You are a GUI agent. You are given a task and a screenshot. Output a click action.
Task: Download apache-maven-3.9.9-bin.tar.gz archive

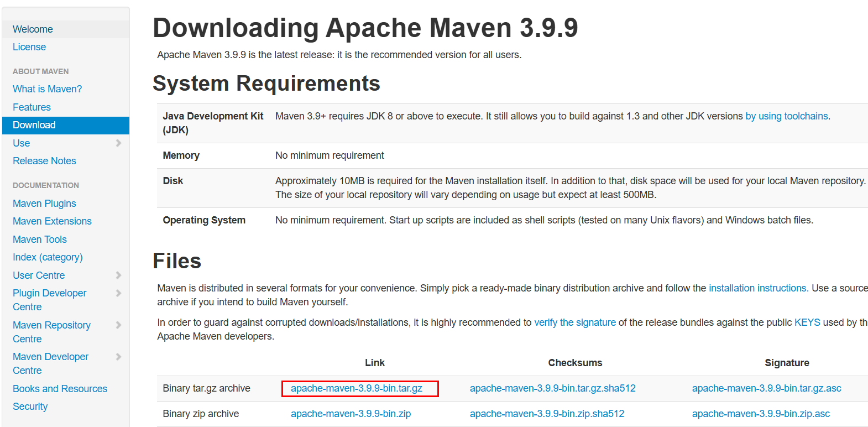(x=357, y=388)
